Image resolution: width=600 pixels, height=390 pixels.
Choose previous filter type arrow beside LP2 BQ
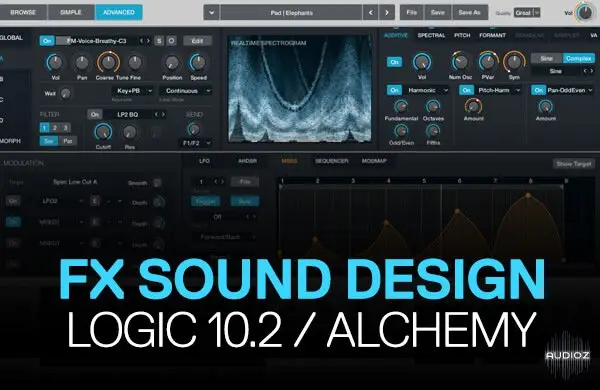[x=156, y=114]
